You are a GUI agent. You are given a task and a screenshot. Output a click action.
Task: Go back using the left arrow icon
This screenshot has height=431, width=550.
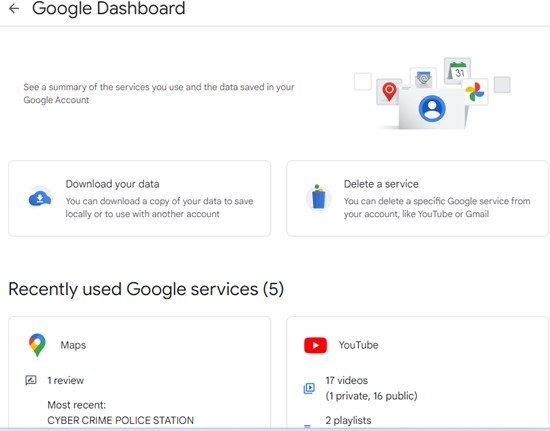pyautogui.click(x=14, y=8)
